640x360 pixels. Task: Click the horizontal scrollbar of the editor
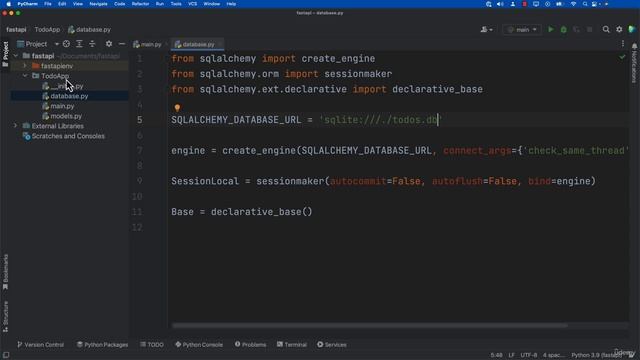pyautogui.click(x=369, y=325)
